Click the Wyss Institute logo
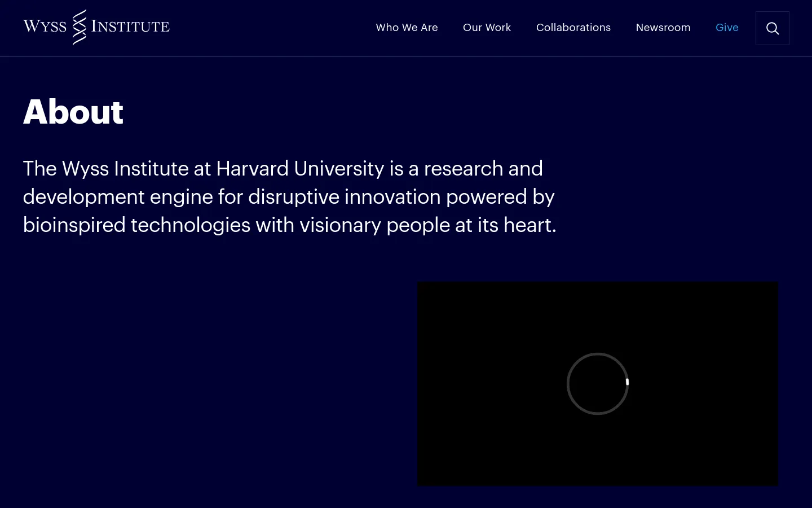Screen dimensions: 812x508 pyautogui.click(x=96, y=27)
